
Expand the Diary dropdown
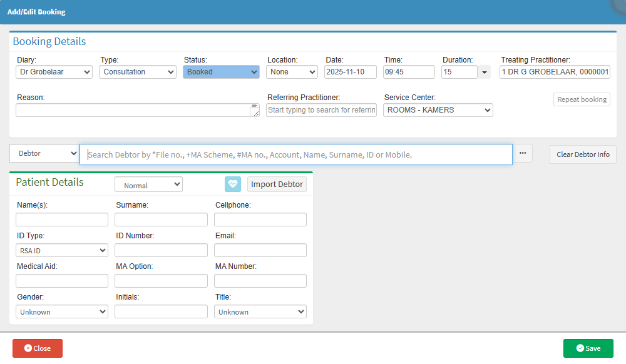coord(54,72)
